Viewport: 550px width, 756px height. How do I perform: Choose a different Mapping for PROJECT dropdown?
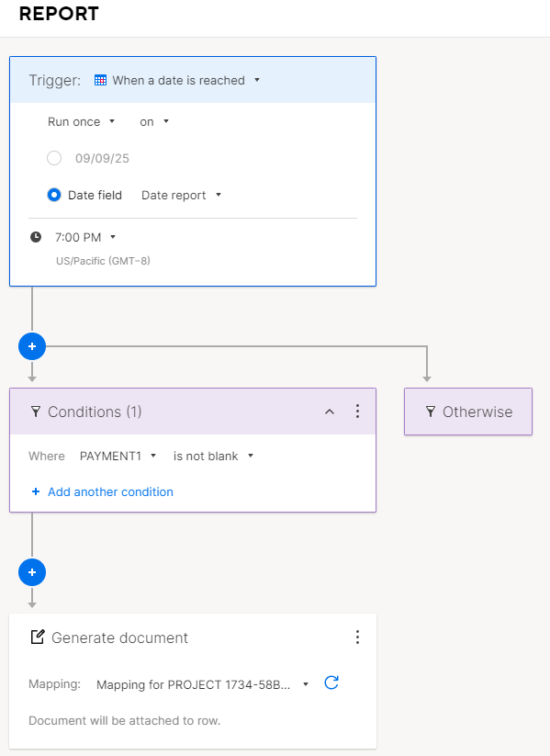202,684
